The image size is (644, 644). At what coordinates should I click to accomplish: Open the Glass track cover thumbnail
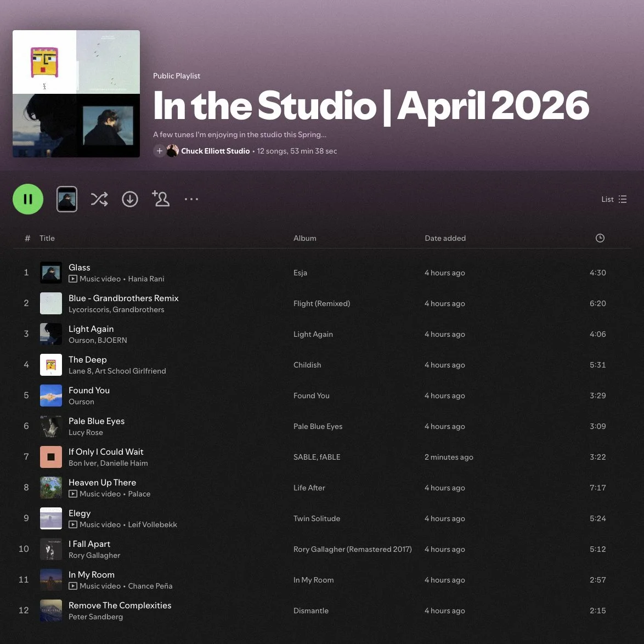[51, 273]
